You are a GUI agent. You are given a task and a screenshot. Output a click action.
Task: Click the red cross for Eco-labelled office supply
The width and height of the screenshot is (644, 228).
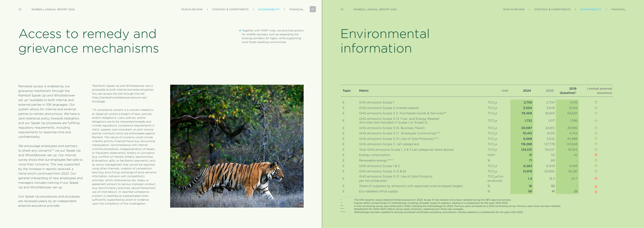click(596, 192)
